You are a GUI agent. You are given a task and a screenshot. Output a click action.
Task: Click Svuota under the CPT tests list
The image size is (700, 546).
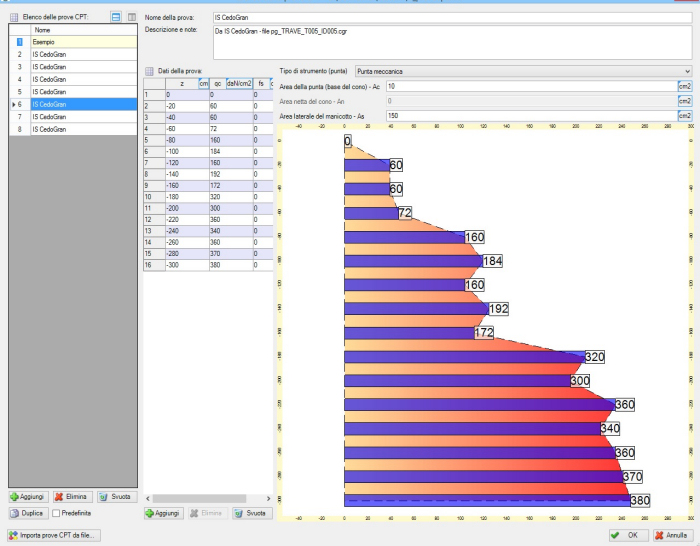pos(117,497)
